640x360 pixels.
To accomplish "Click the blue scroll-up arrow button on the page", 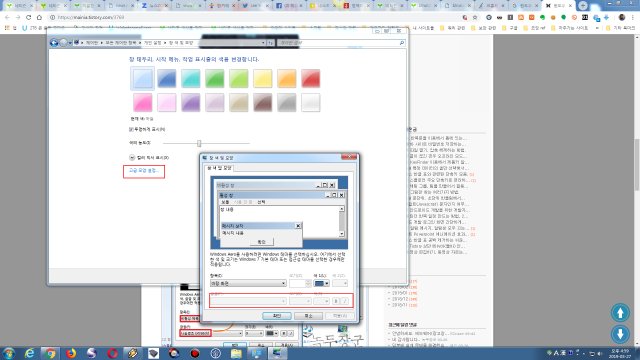I will pyautogui.click(x=620, y=313).
